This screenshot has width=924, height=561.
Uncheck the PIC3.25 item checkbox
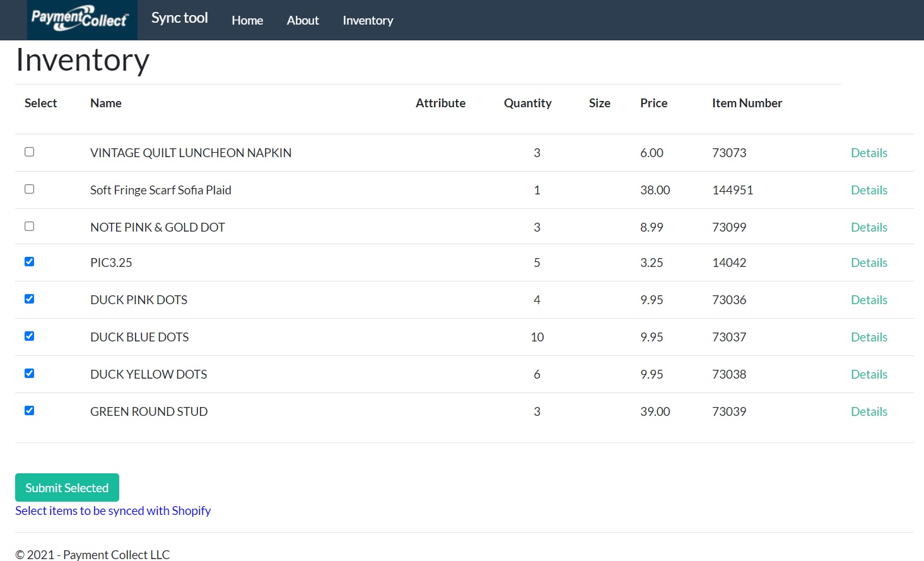pos(30,262)
